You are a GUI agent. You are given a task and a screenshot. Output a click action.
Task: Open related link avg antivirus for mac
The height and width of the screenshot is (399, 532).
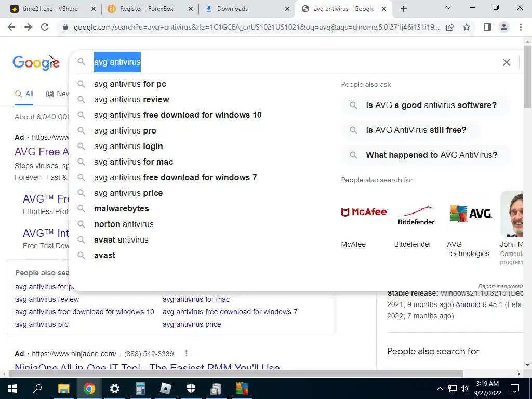pyautogui.click(x=196, y=299)
